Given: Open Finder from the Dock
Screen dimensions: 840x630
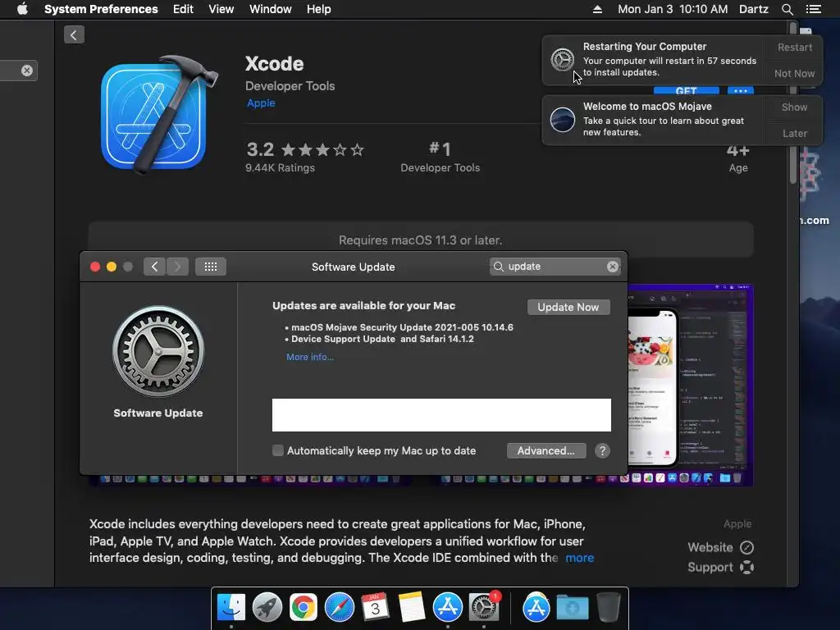Looking at the screenshot, I should tap(231, 608).
